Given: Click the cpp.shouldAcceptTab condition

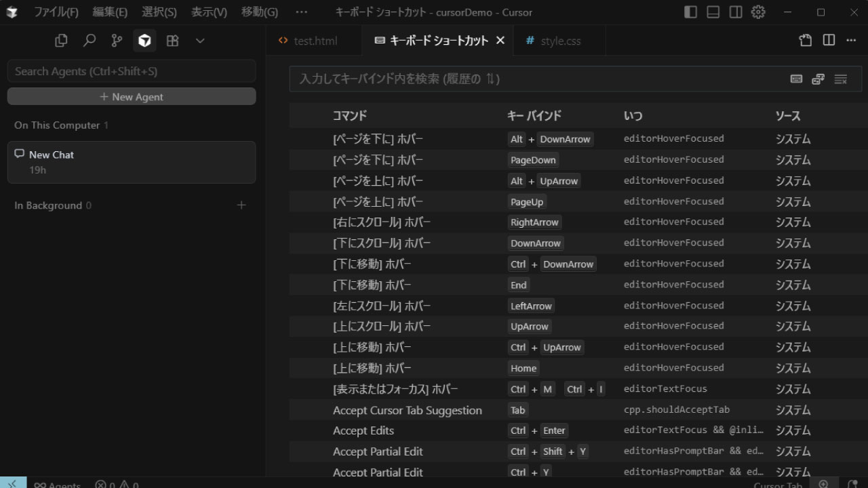Looking at the screenshot, I should coord(677,410).
